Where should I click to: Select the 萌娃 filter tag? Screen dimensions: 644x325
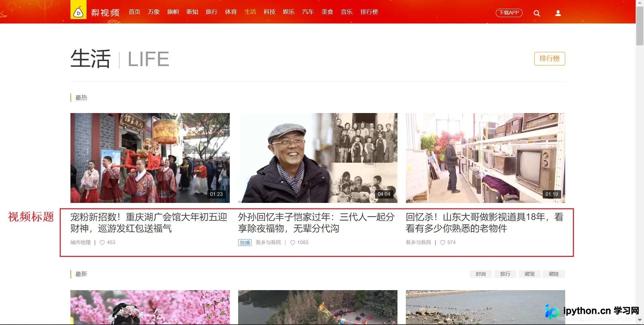point(554,274)
